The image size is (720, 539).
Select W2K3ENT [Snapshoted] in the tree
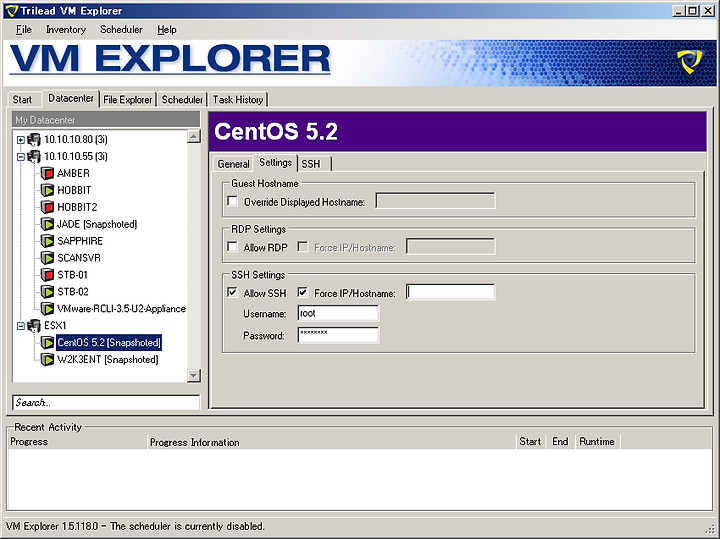click(107, 360)
